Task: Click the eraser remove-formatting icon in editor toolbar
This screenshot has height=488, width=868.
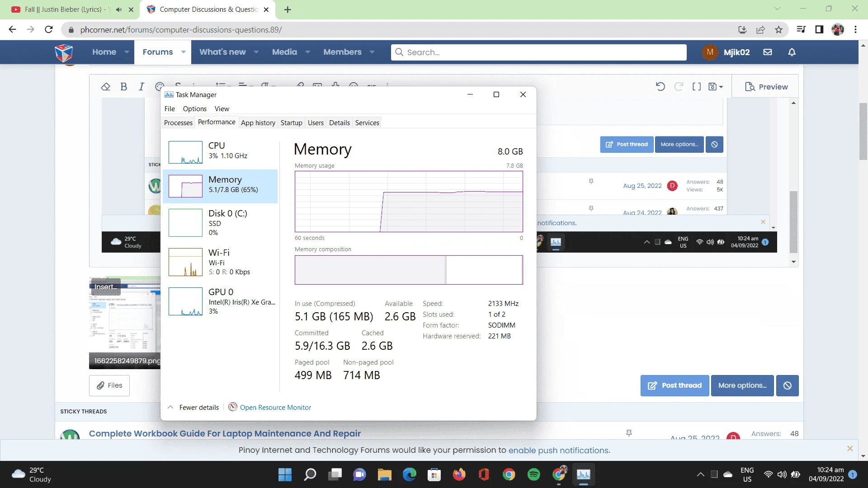Action: (105, 87)
